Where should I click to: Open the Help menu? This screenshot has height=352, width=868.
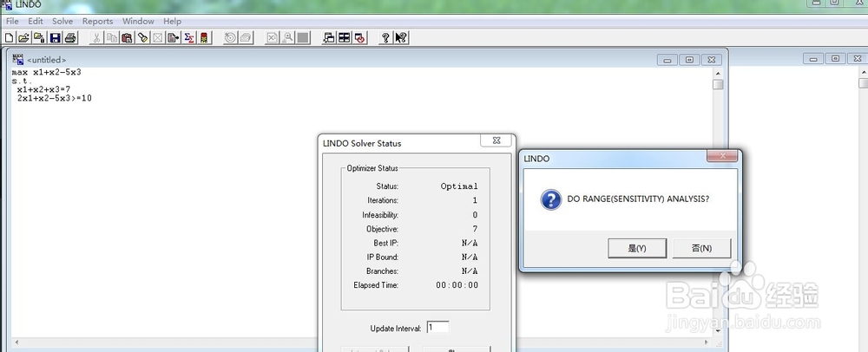172,21
